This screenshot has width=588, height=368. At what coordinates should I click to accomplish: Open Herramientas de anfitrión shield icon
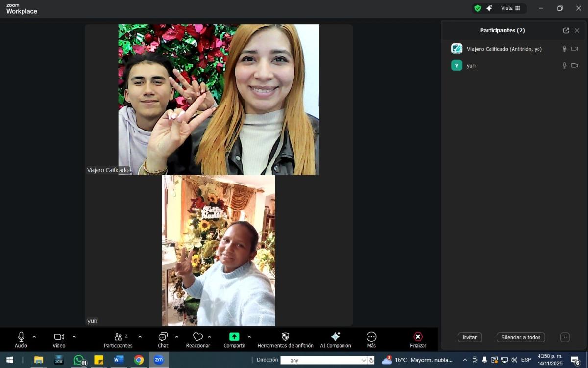pyautogui.click(x=285, y=337)
